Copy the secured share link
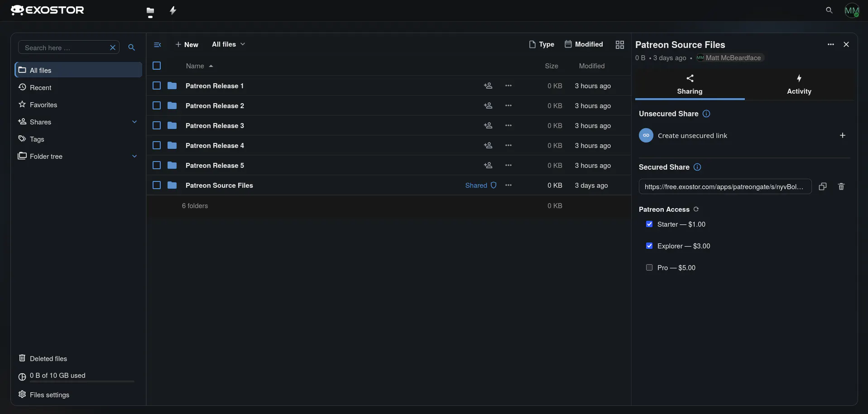The image size is (868, 414). coord(823,186)
